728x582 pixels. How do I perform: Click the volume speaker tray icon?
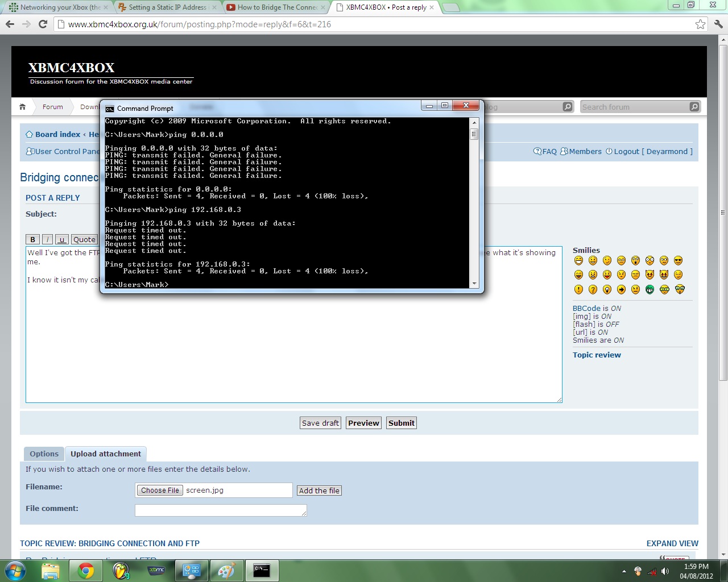[665, 571]
